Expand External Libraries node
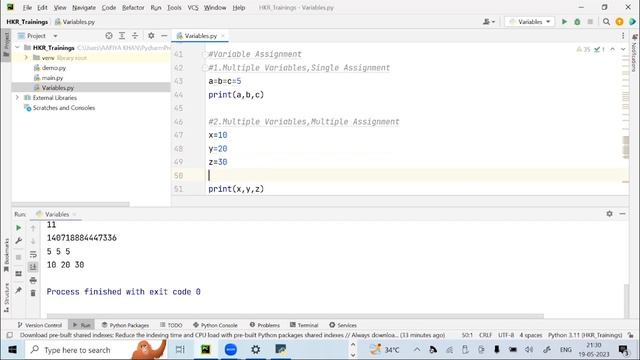 click(x=17, y=98)
